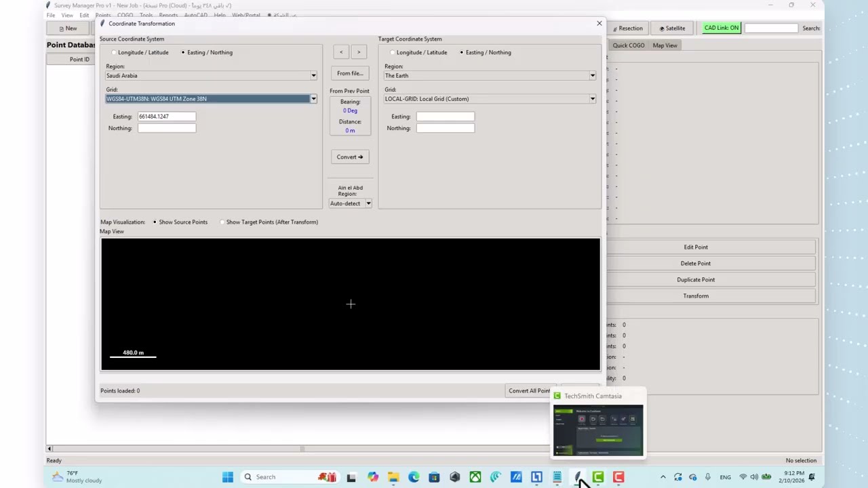Screen dimensions: 868x488
Task: Open the View menu in Survey Manager
Action: 67,15
